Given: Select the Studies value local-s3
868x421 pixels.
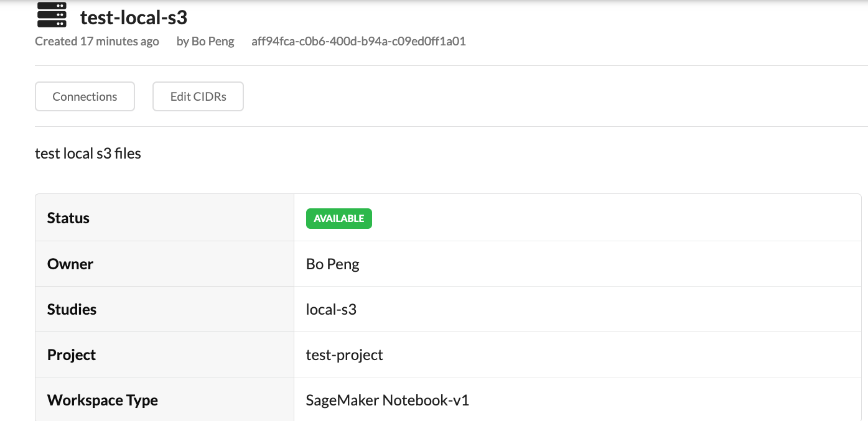Looking at the screenshot, I should click(x=331, y=308).
